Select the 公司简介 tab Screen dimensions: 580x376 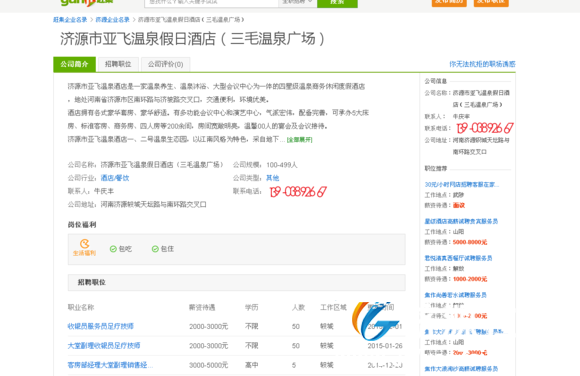74,64
